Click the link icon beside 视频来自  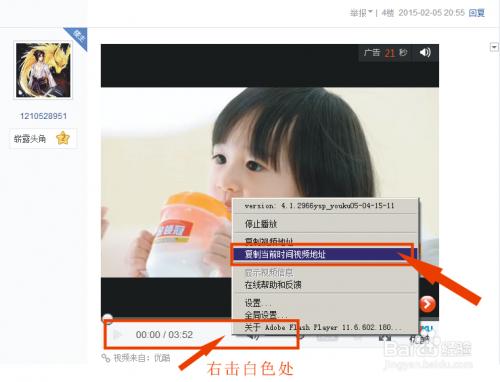[x=106, y=358]
